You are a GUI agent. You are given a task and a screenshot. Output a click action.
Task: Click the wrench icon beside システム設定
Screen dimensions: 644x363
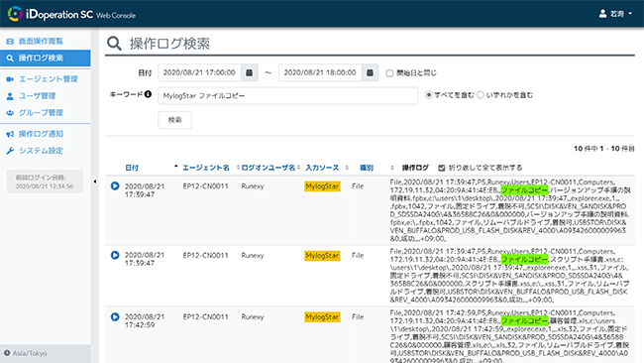[x=10, y=151]
